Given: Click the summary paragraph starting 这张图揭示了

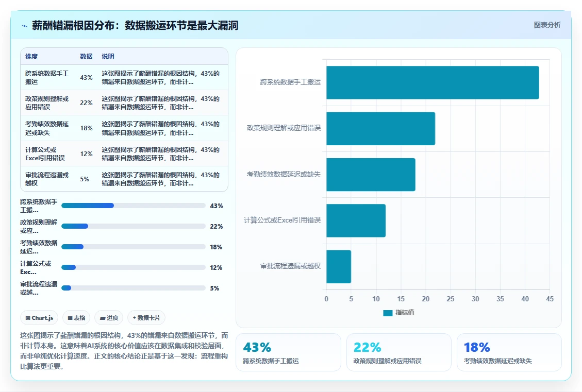Looking at the screenshot, I should coord(124,351).
